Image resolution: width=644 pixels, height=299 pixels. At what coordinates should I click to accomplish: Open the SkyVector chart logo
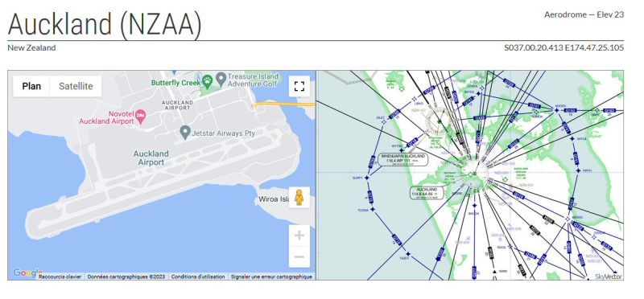point(609,276)
